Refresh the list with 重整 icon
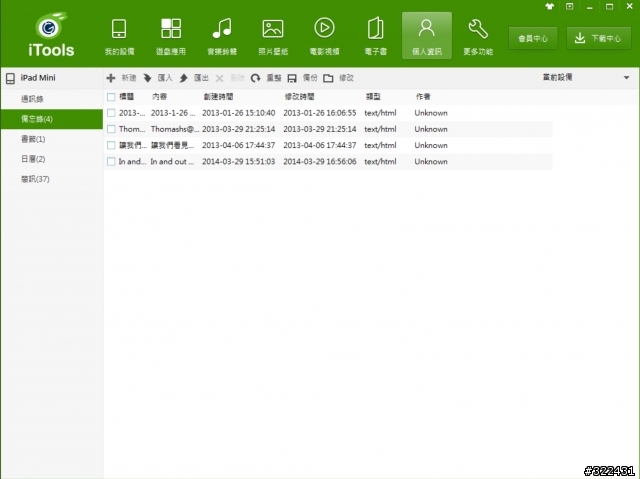 (x=256, y=78)
